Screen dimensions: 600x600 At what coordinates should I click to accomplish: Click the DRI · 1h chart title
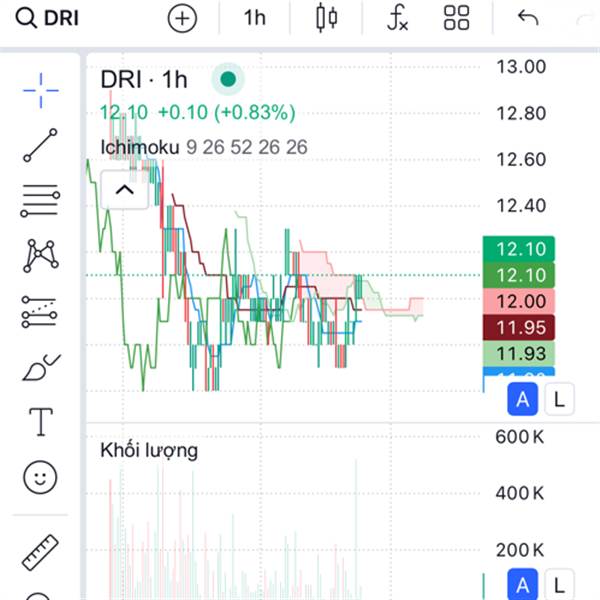[x=144, y=80]
